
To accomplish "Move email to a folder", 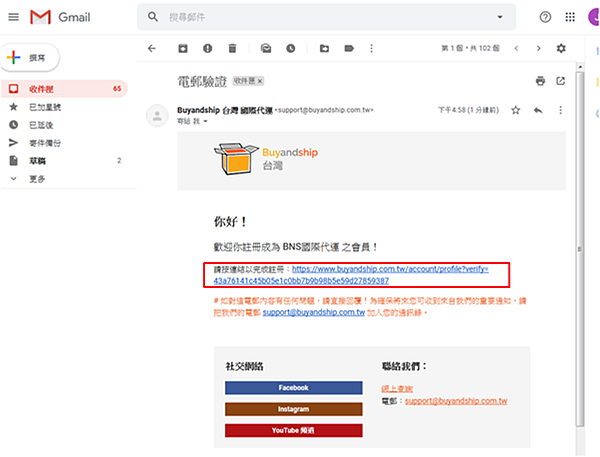I will 324,48.
